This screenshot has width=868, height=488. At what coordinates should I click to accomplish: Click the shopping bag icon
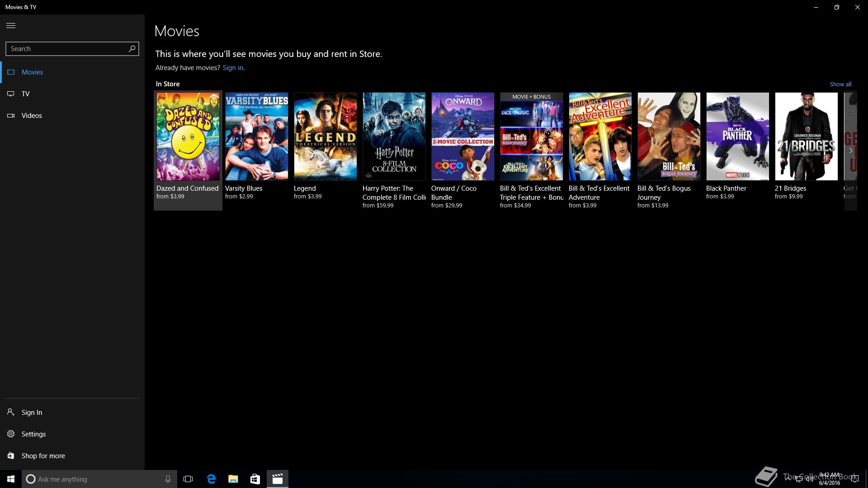pos(11,455)
